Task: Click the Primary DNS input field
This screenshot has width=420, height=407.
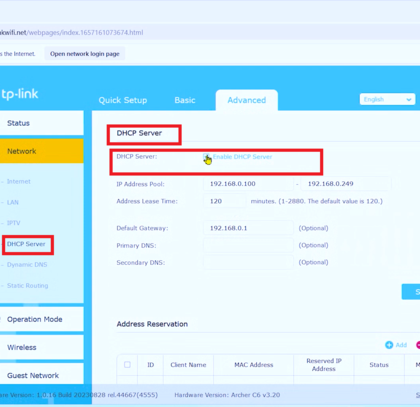Action: coord(248,245)
